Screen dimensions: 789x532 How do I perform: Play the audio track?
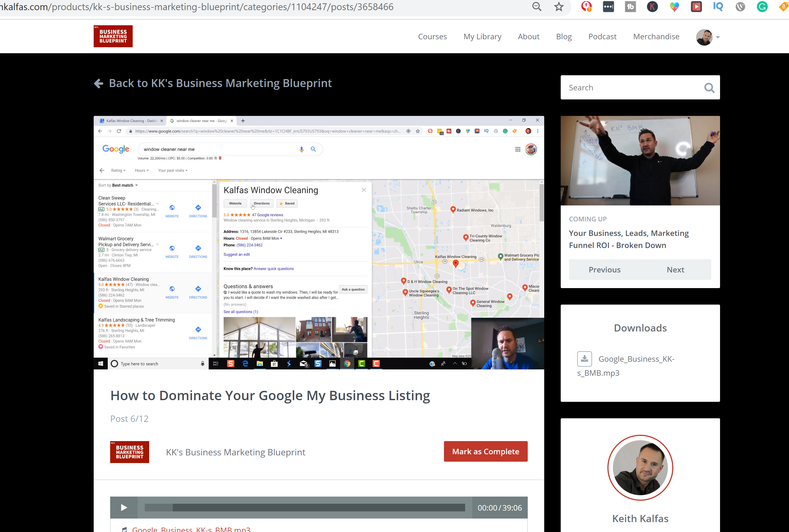[124, 508]
